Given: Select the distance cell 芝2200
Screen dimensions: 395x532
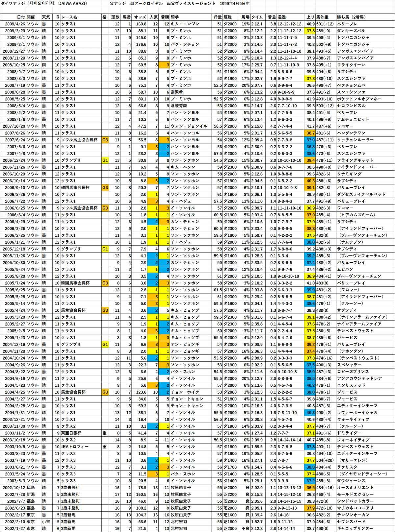Looking at the screenshot, I should pos(230,495).
